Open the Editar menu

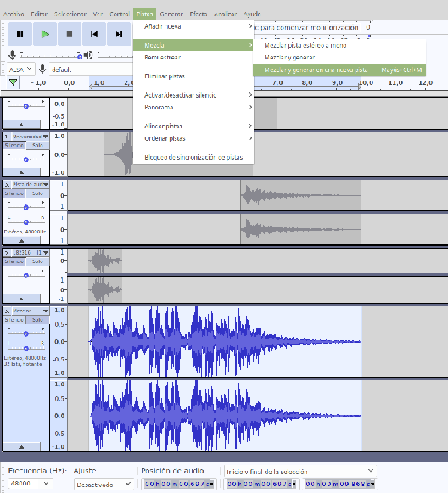[x=39, y=14]
